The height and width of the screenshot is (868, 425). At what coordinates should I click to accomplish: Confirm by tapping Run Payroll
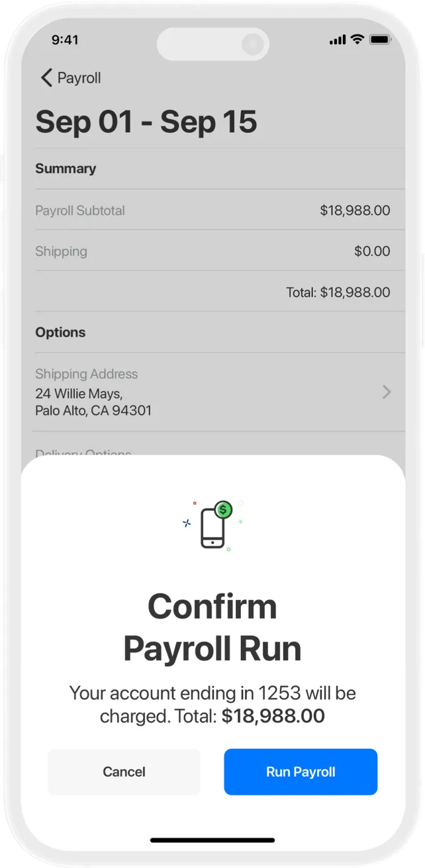301,771
